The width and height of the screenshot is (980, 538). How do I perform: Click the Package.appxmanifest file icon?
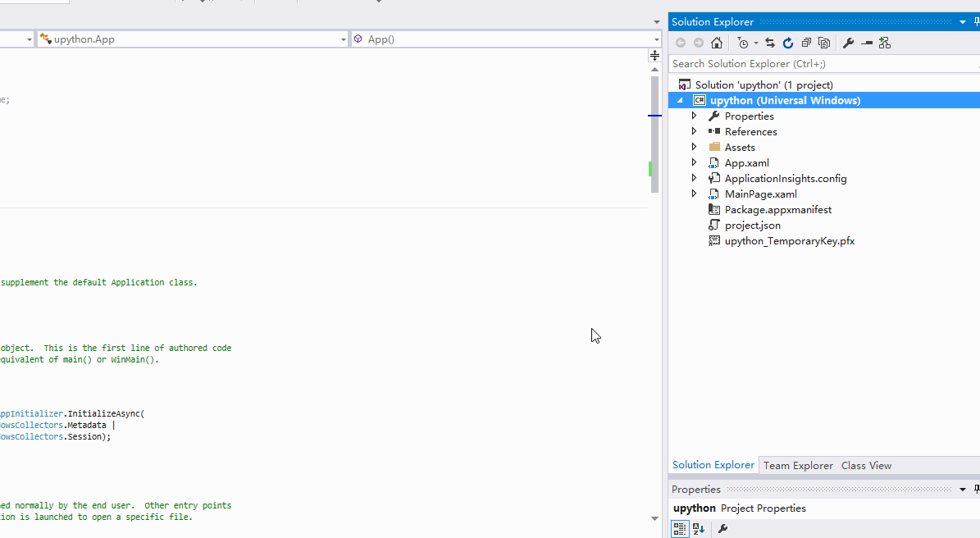(x=714, y=210)
